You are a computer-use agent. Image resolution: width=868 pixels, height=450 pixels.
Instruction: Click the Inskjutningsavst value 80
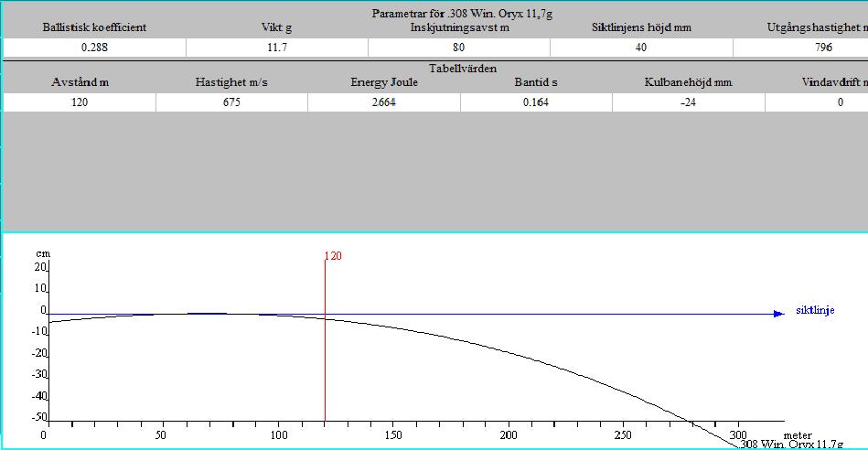pyautogui.click(x=458, y=48)
